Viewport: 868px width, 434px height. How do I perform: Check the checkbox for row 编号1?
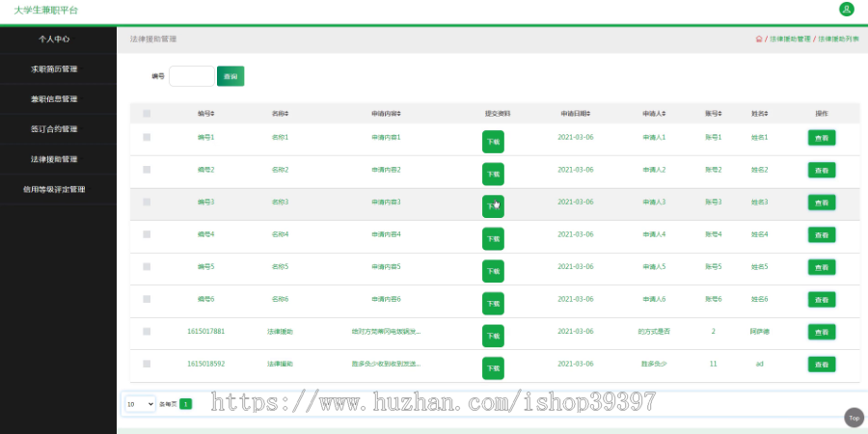point(147,137)
